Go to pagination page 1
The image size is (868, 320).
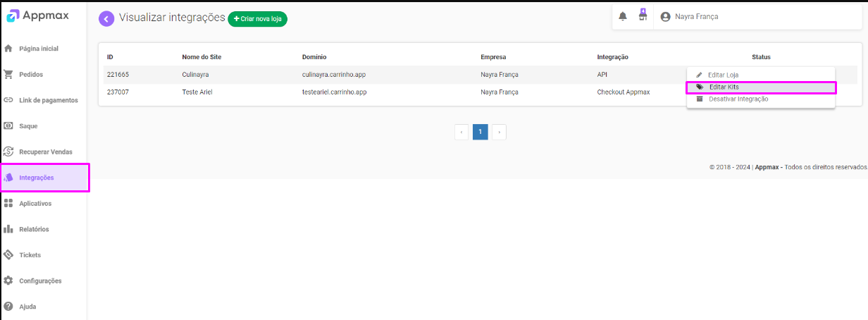(x=480, y=132)
